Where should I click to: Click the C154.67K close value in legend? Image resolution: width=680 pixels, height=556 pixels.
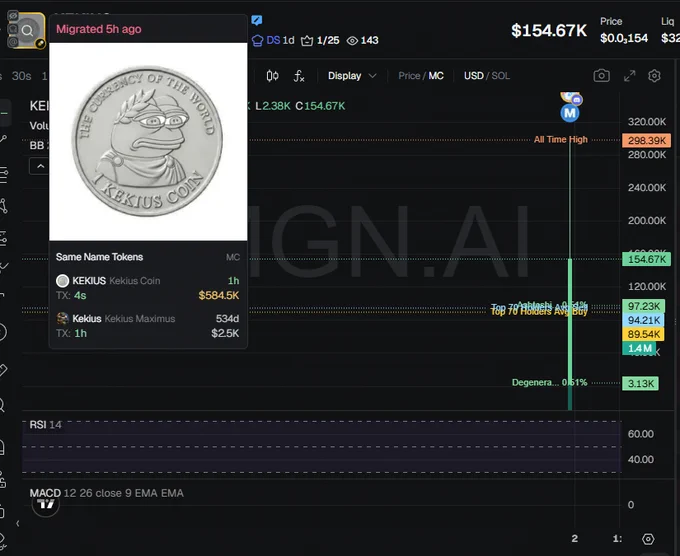320,106
